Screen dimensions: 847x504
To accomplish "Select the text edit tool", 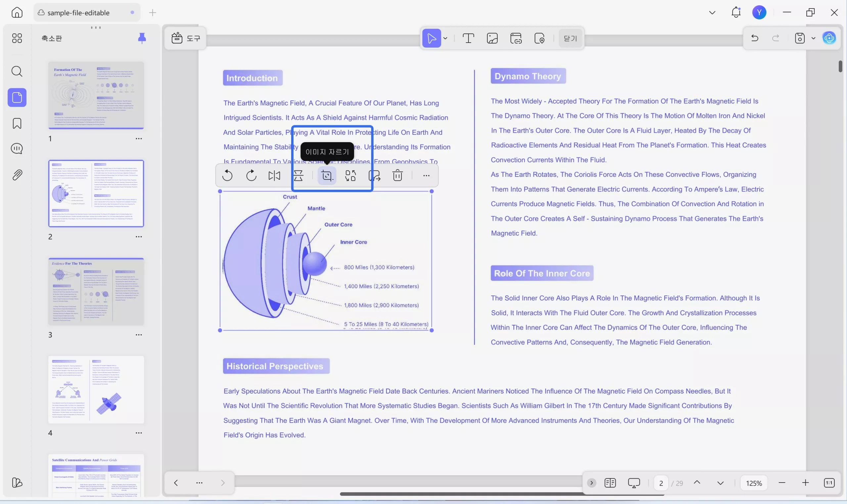I will tap(468, 38).
